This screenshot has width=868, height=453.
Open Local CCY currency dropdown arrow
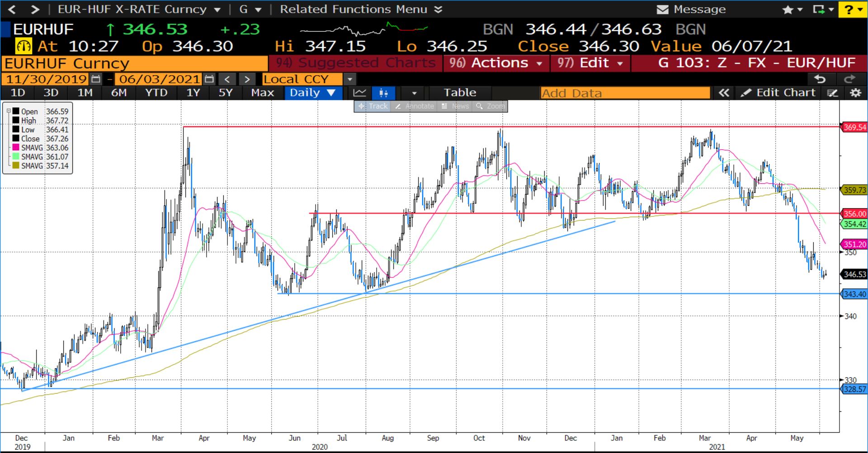[x=349, y=79]
